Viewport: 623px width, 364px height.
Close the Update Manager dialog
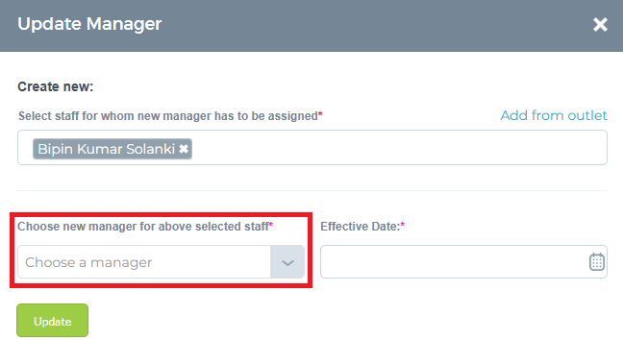[x=600, y=25]
